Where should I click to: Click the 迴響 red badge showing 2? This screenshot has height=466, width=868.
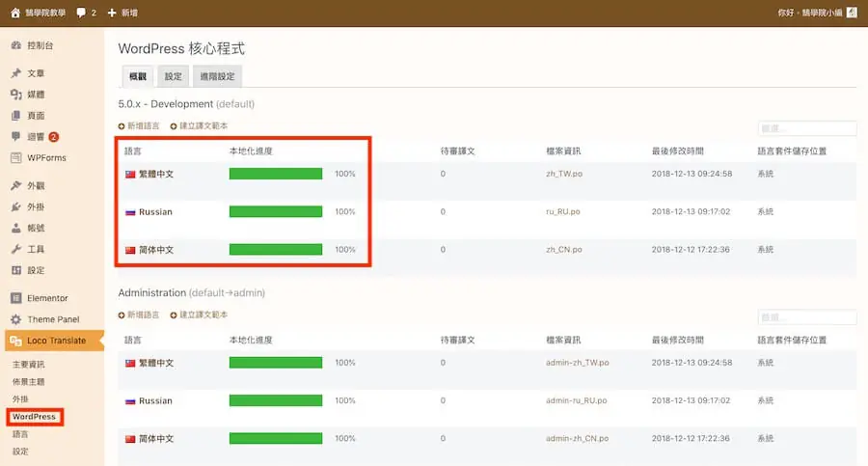coord(54,137)
